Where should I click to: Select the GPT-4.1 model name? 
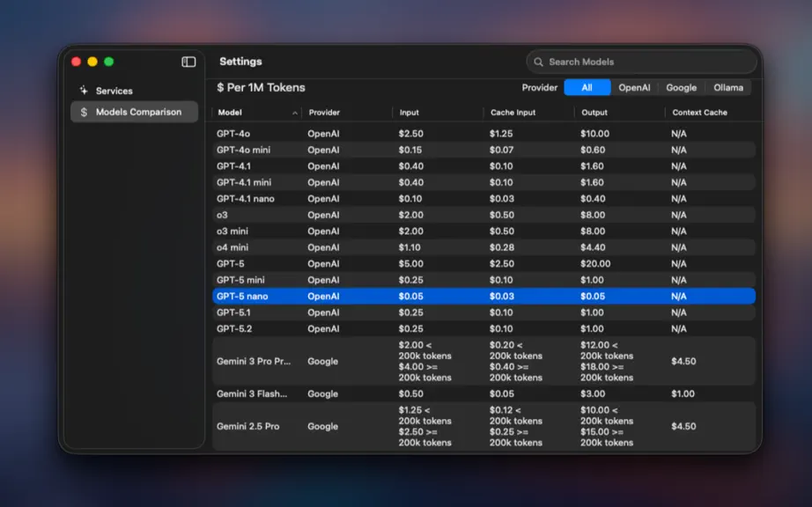pyautogui.click(x=233, y=166)
